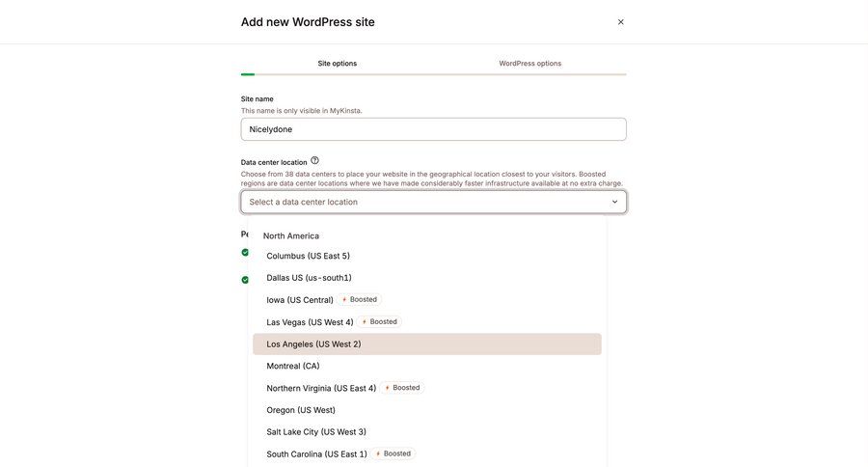The height and width of the screenshot is (467, 868).
Task: Select Salt Lake City (US West 3)
Action: tap(316, 432)
